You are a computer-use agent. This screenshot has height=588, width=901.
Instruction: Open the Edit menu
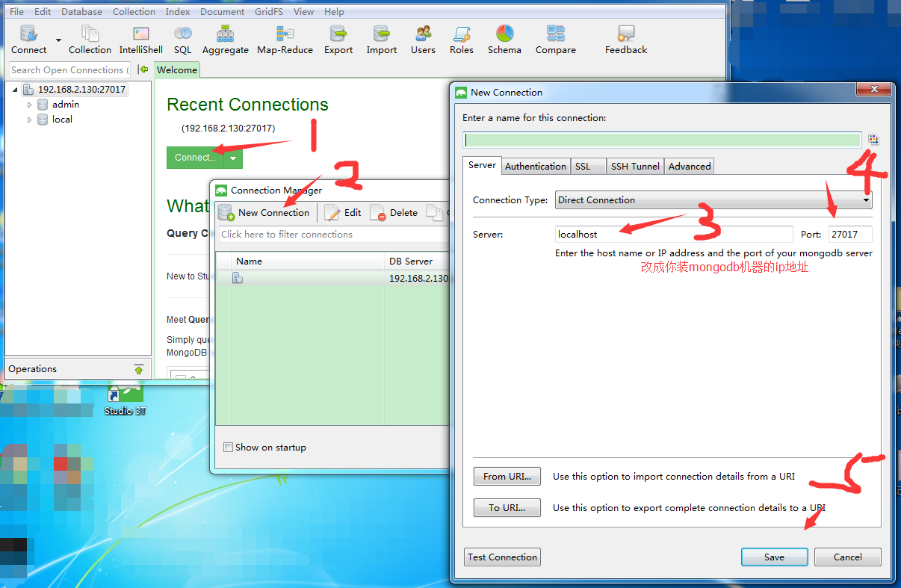click(x=43, y=12)
